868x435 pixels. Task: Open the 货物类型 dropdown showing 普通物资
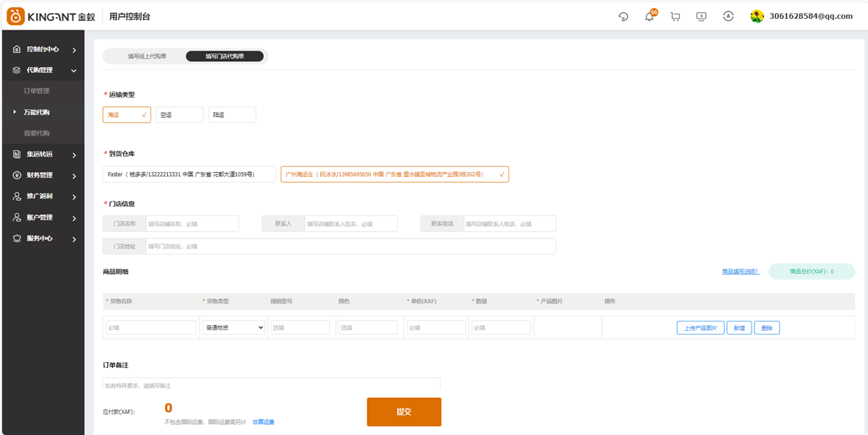(234, 327)
